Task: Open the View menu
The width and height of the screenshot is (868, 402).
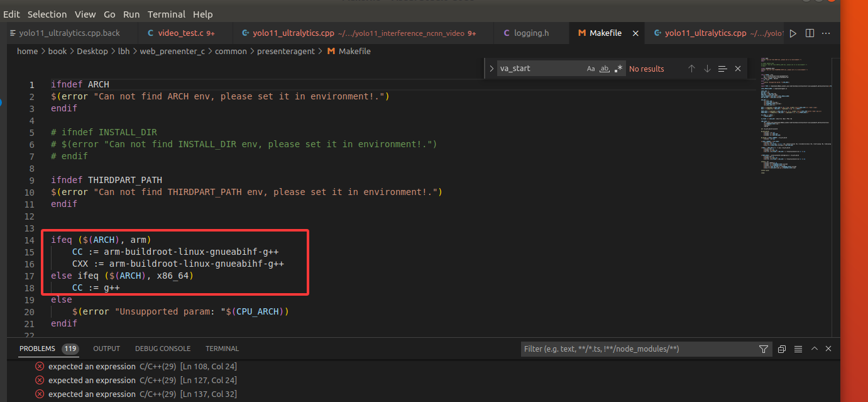Action: [85, 14]
